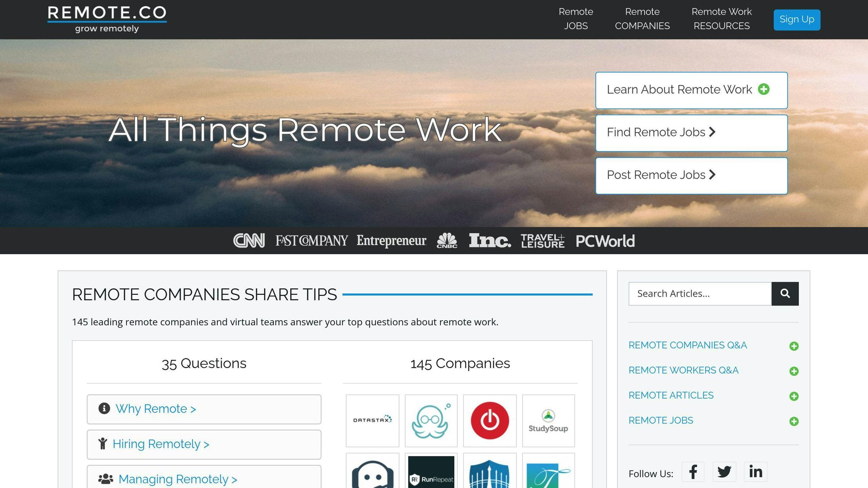
Task: Open the Remote Work Resources menu
Action: click(x=721, y=19)
